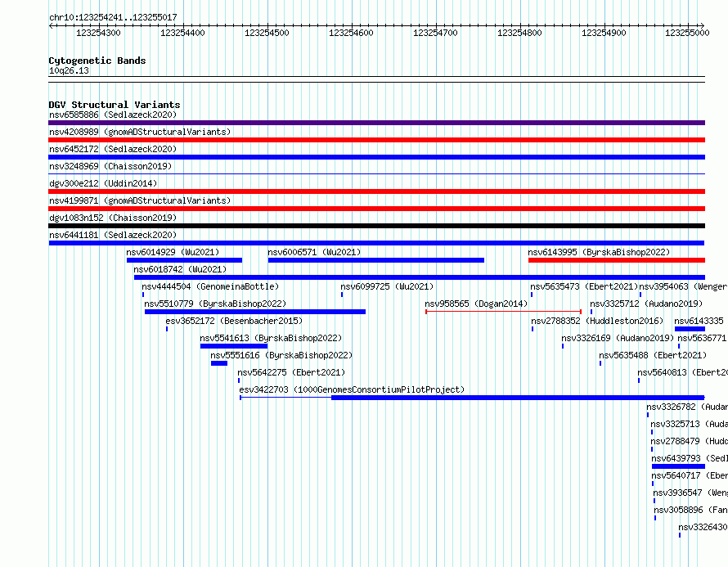This screenshot has height=567, width=728.
Task: Click the blue bar under nsv6006571
Action: coord(376,260)
